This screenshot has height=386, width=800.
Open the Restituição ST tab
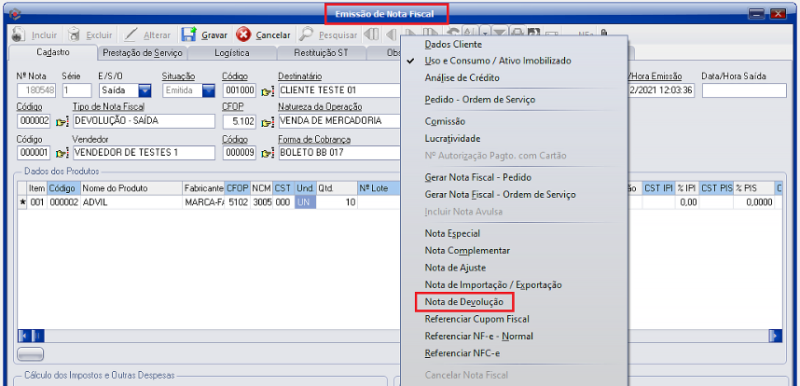tap(321, 53)
